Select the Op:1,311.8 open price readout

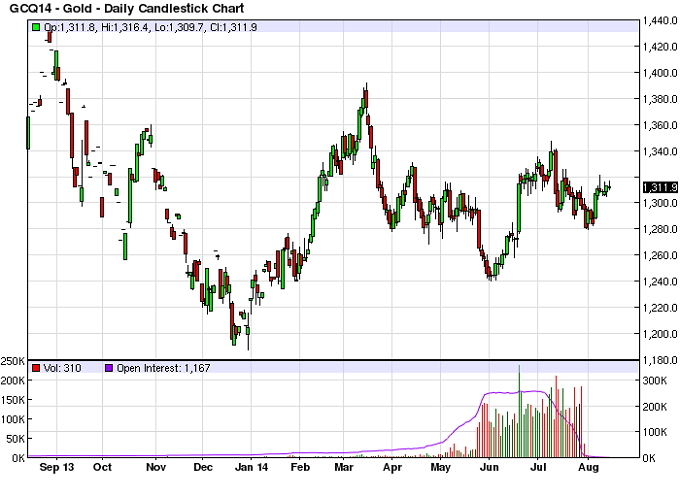70,27
